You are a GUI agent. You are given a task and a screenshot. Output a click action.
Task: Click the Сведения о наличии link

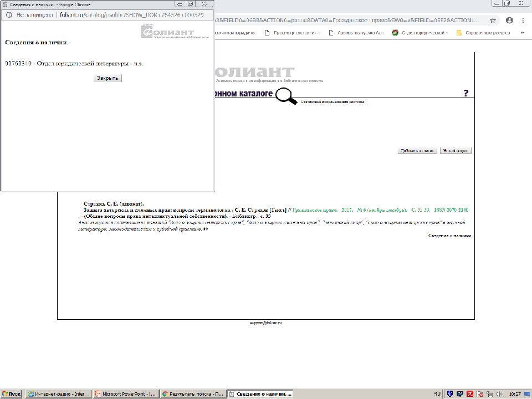coord(449,236)
